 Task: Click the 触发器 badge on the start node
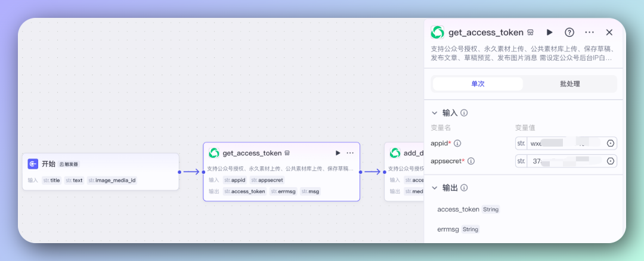[69, 164]
